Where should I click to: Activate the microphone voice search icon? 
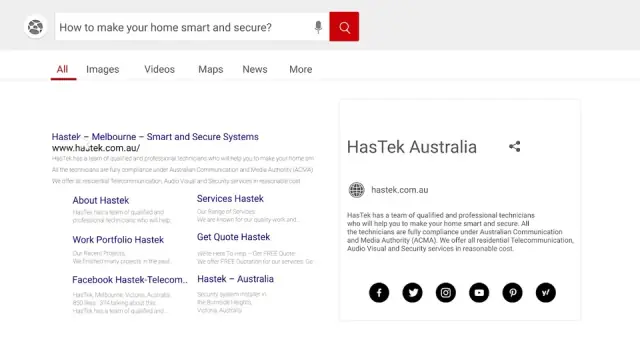(318, 27)
